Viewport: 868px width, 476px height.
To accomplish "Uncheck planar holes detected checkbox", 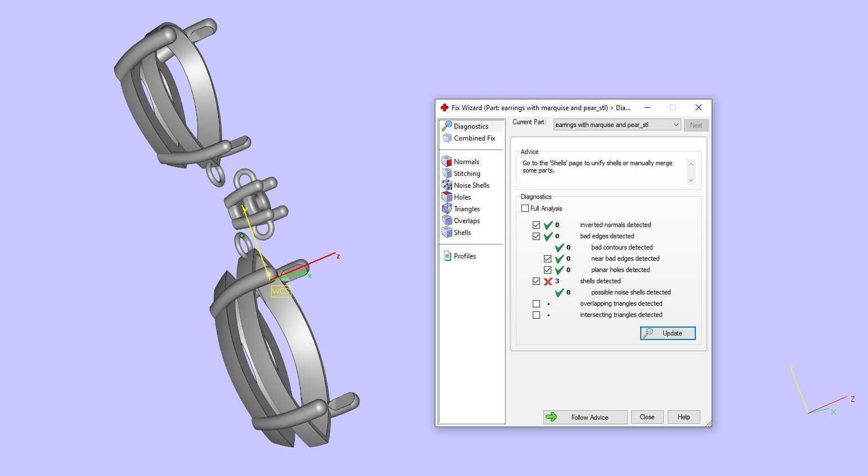I will tap(547, 270).
